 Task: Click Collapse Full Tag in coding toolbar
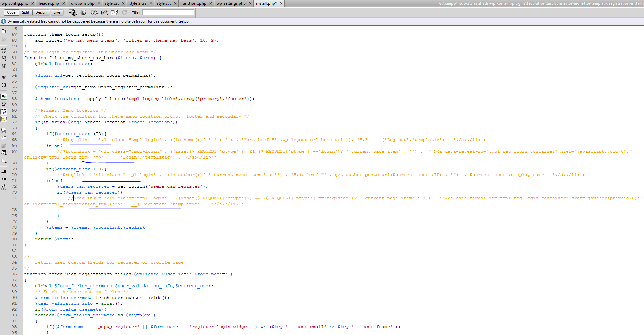pyautogui.click(x=4, y=51)
